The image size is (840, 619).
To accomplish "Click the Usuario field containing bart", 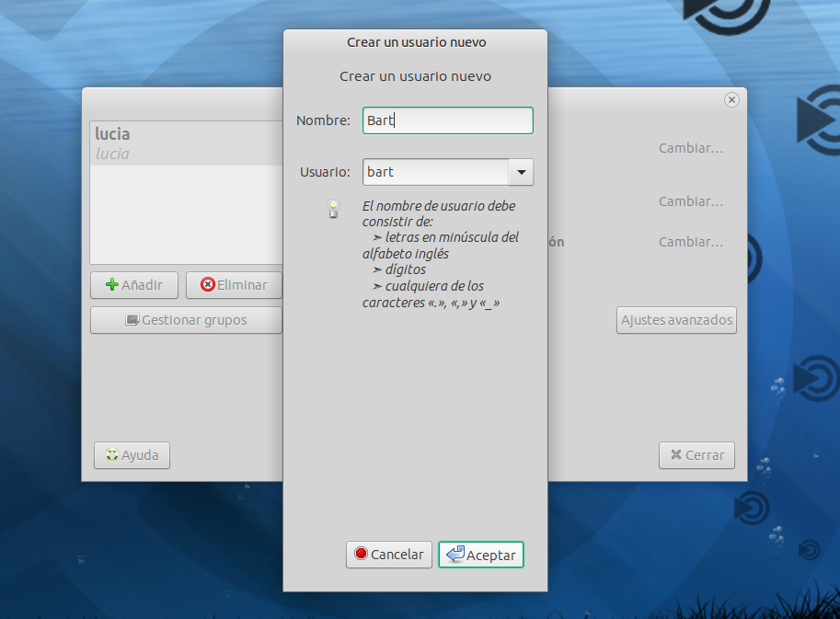I will pos(435,172).
